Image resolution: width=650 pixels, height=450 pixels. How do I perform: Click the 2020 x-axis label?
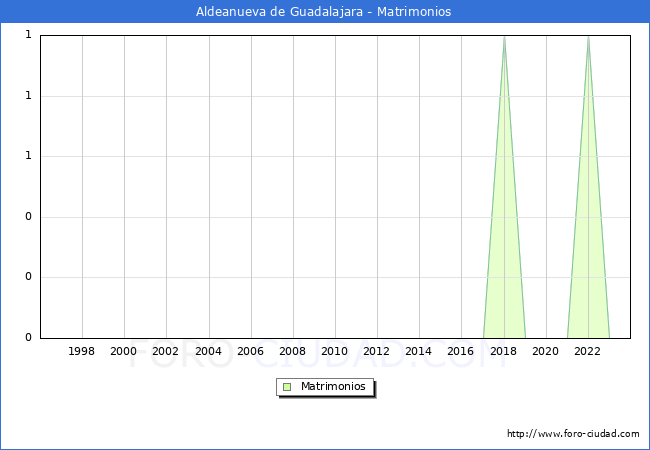coord(546,351)
